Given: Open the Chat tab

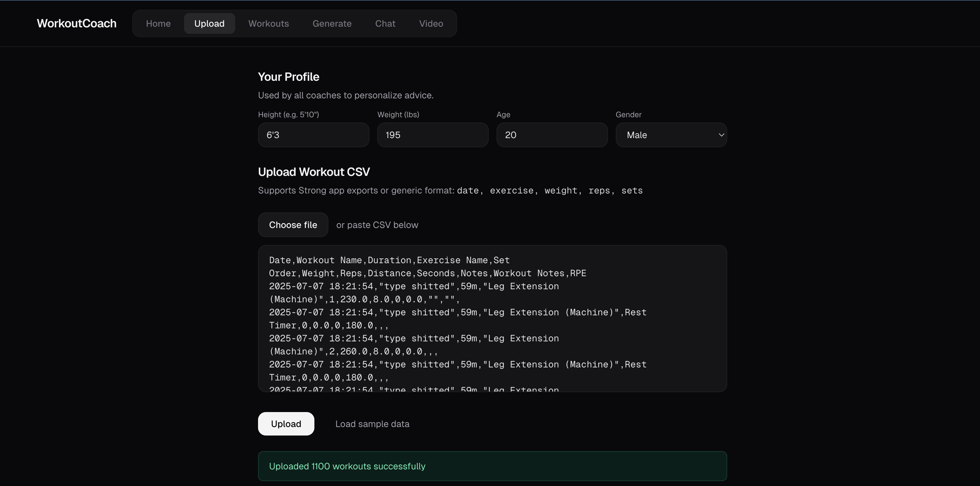Looking at the screenshot, I should pyautogui.click(x=385, y=23).
